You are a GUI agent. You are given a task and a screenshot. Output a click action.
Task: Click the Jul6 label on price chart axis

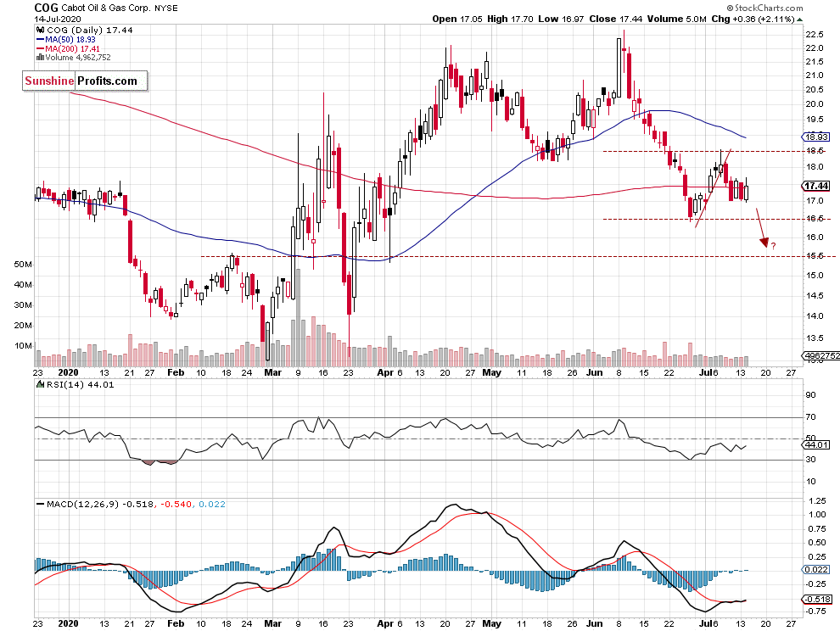click(x=708, y=372)
